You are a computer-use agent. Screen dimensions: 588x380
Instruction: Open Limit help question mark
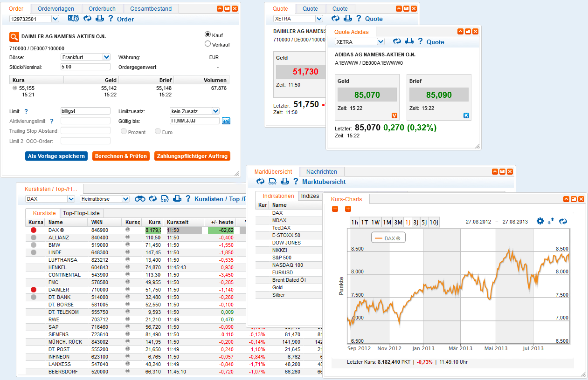26,111
